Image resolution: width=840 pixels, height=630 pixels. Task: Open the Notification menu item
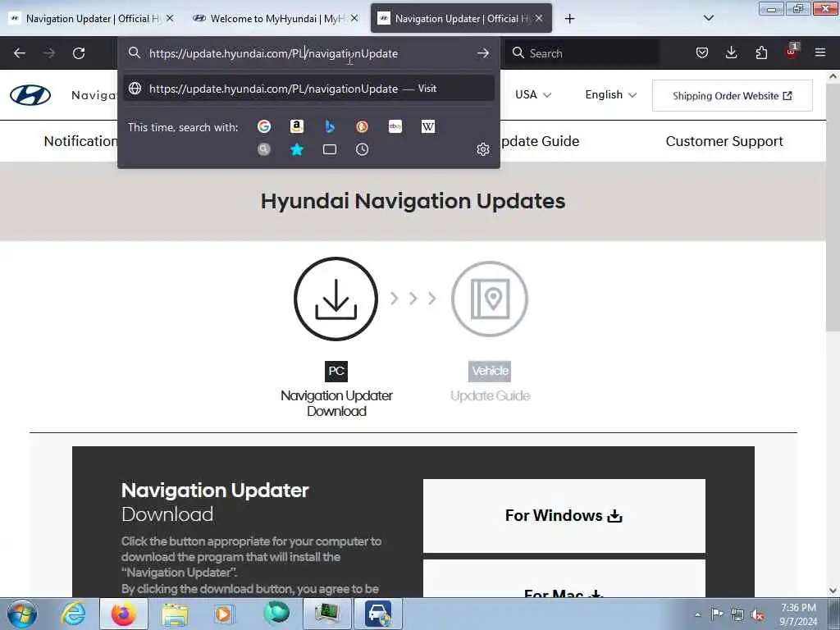[80, 141]
